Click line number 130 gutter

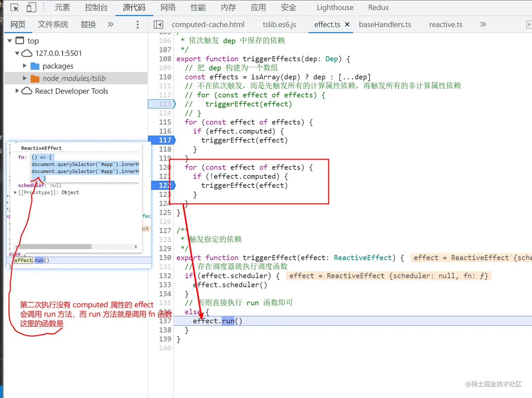coord(165,258)
